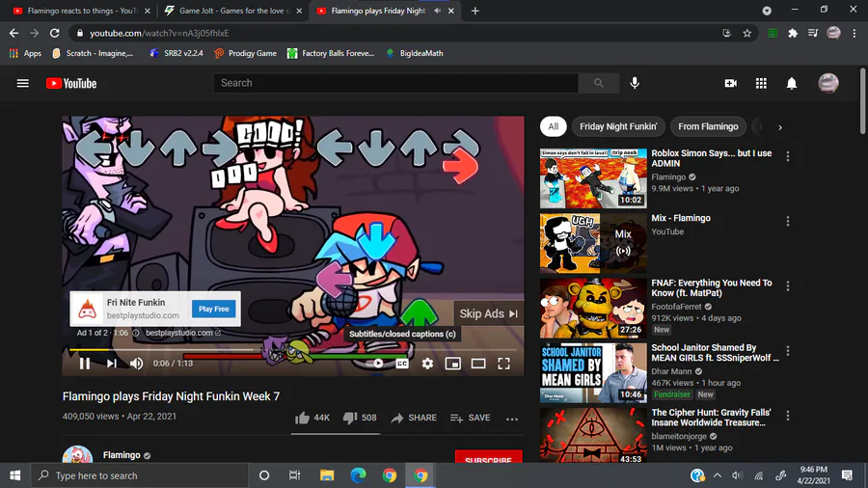Open The Cipher Hunt video thumbnail
Image resolution: width=868 pixels, height=488 pixels.
tap(593, 435)
